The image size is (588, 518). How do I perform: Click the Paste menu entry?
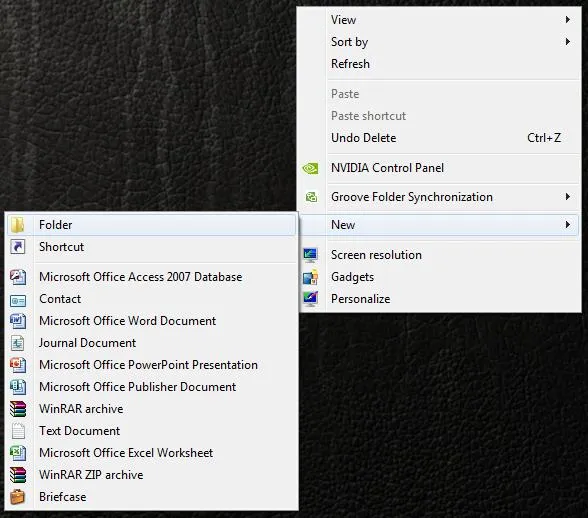point(439,94)
